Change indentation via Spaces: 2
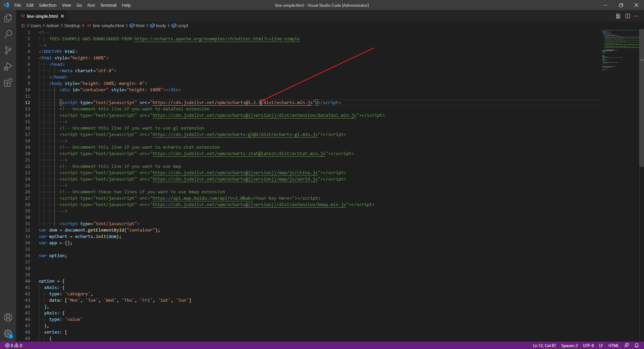This screenshot has width=644, height=349. tap(570, 345)
